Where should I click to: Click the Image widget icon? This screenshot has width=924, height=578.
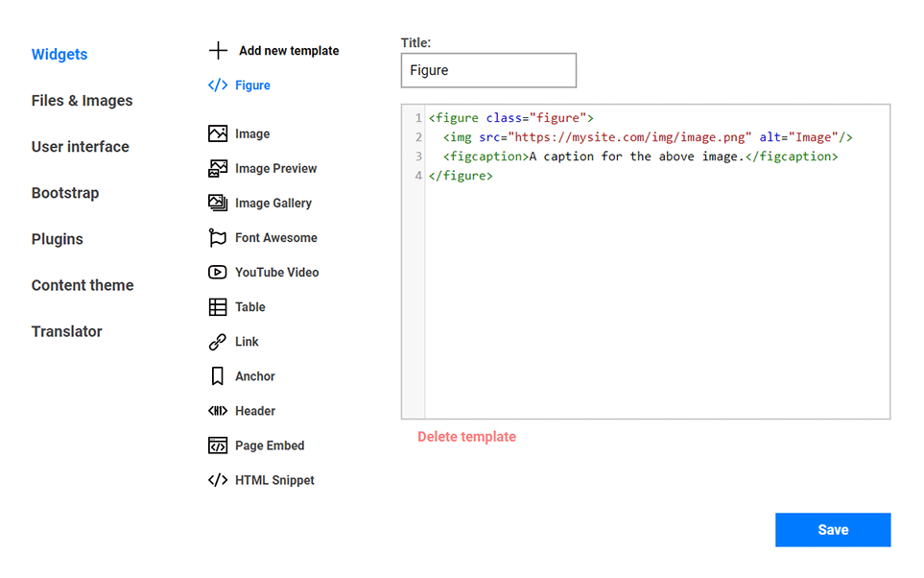click(x=218, y=133)
